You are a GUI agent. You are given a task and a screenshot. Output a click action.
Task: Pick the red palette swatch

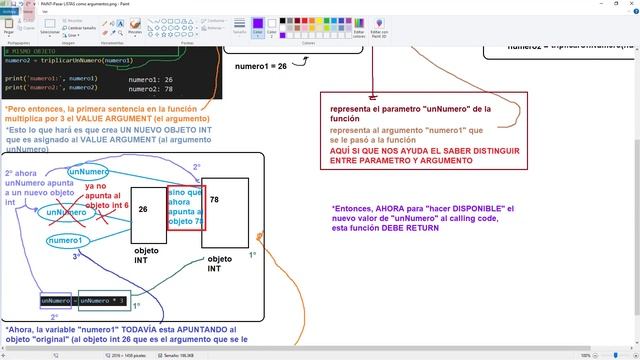304,20
